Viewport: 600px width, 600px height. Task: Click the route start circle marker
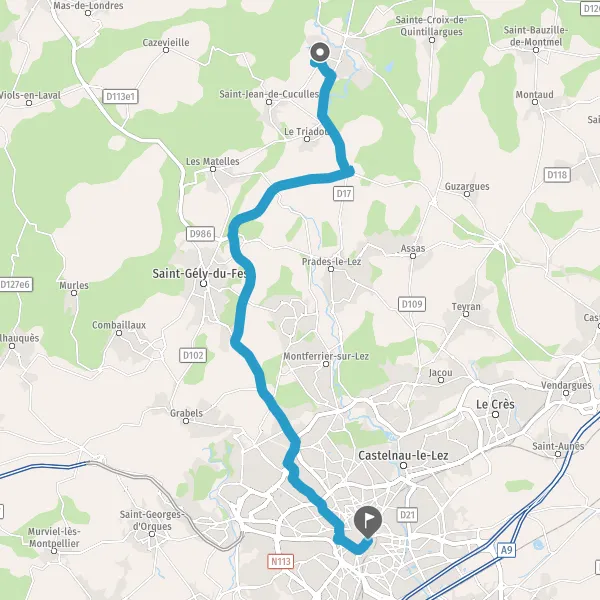(x=320, y=52)
